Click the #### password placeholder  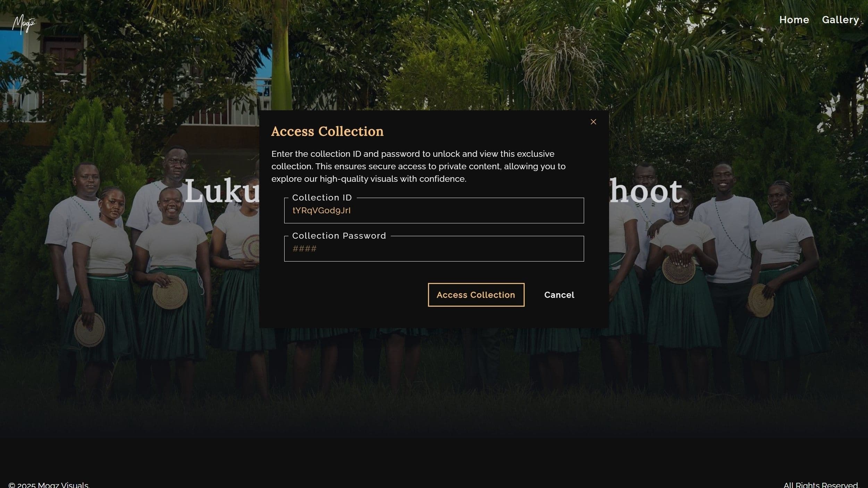pos(304,249)
